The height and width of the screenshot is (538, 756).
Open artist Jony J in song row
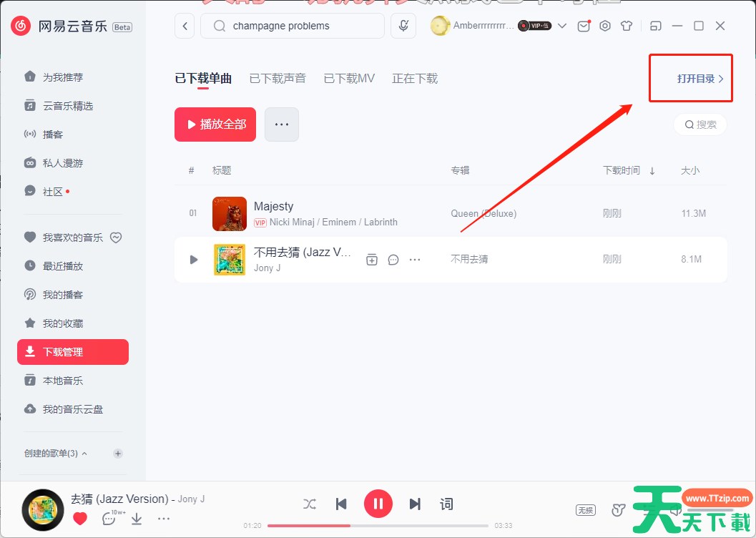(267, 268)
